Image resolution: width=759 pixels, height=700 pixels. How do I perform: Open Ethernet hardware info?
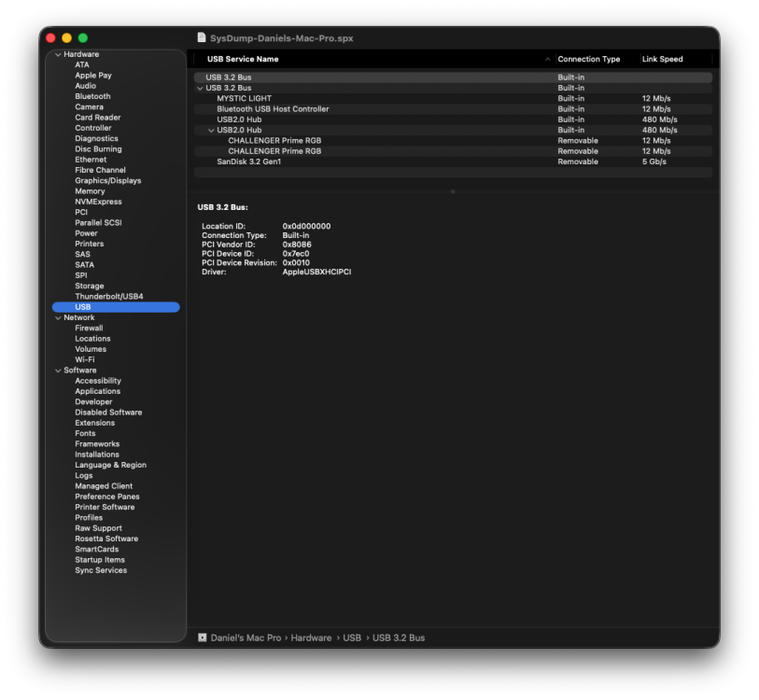[x=91, y=160]
